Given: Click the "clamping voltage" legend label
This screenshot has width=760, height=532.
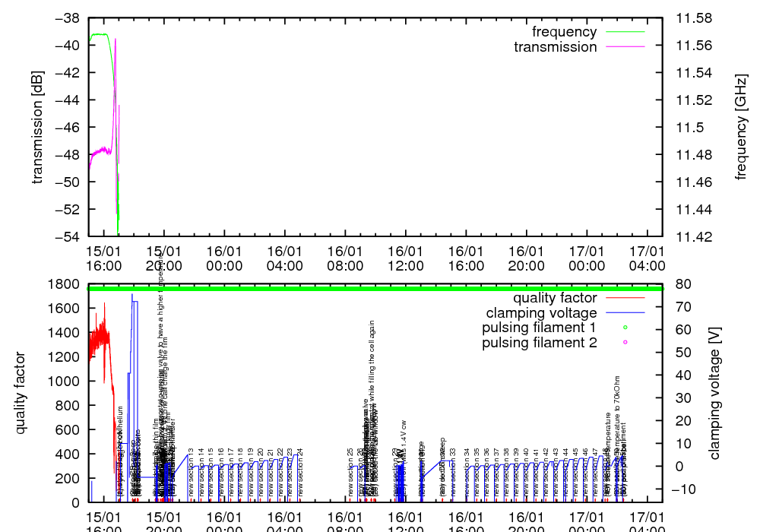Looking at the screenshot, I should coord(541,313).
